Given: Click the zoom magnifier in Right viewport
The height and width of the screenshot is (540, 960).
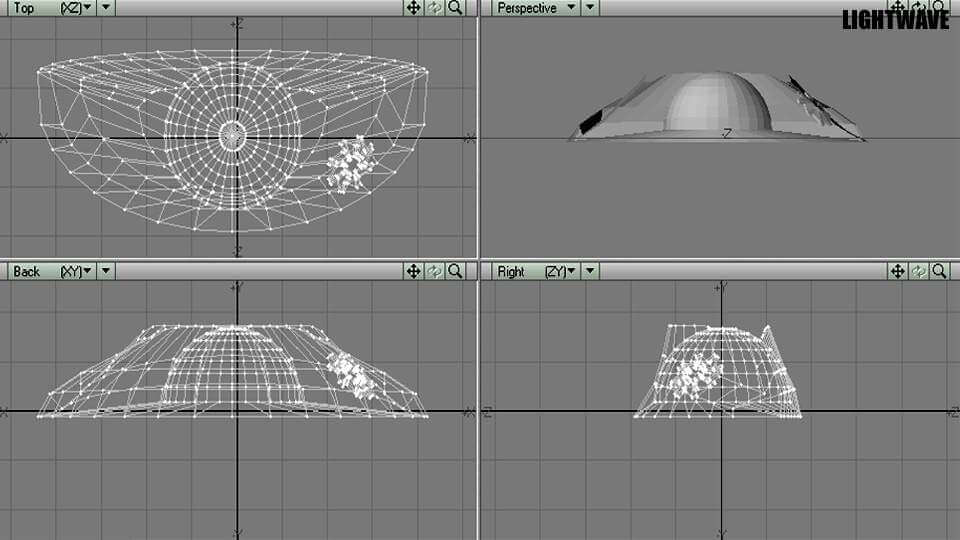Looking at the screenshot, I should click(939, 271).
